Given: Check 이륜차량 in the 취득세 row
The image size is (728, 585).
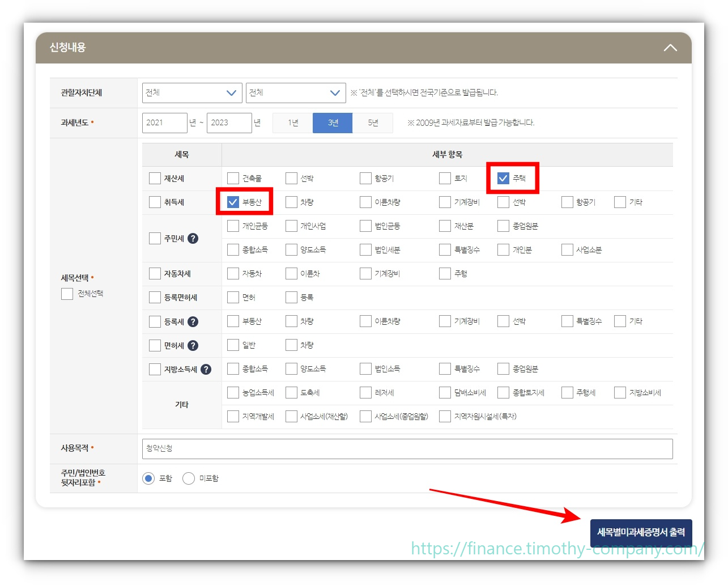Looking at the screenshot, I should (x=365, y=202).
